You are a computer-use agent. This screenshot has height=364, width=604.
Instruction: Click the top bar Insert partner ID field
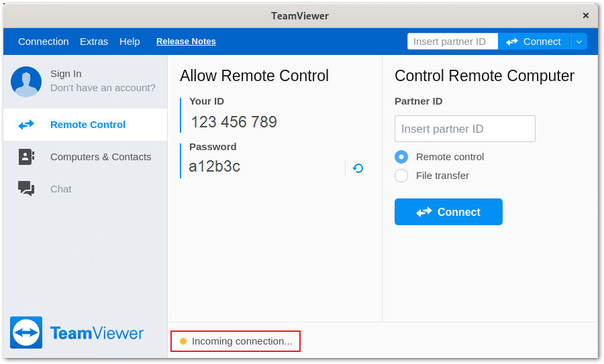pyautogui.click(x=452, y=42)
